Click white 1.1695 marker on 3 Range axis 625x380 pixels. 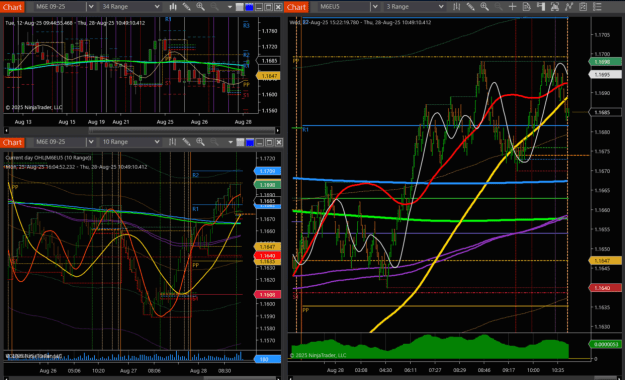[x=605, y=75]
